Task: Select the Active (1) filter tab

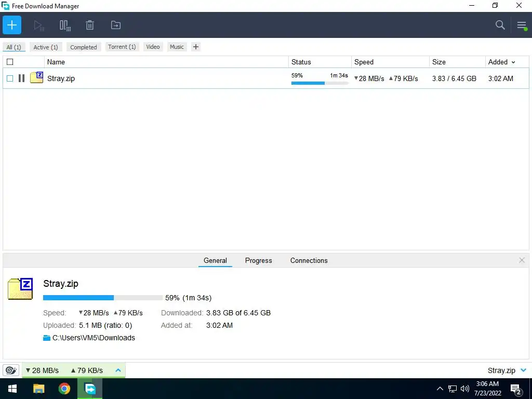Action: (x=46, y=47)
